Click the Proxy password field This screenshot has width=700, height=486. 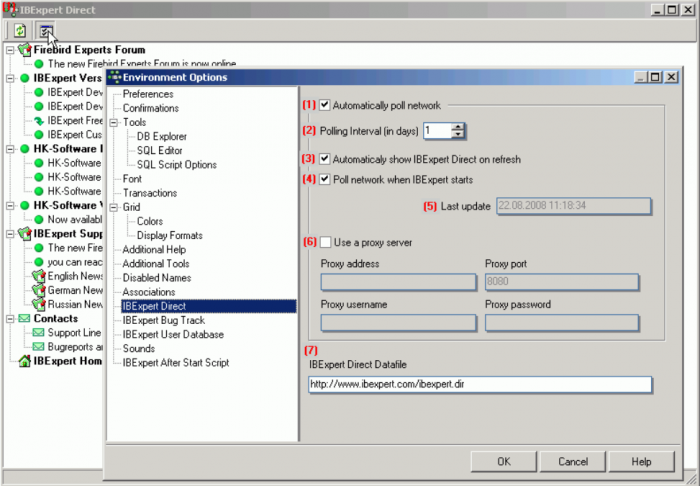[562, 323]
